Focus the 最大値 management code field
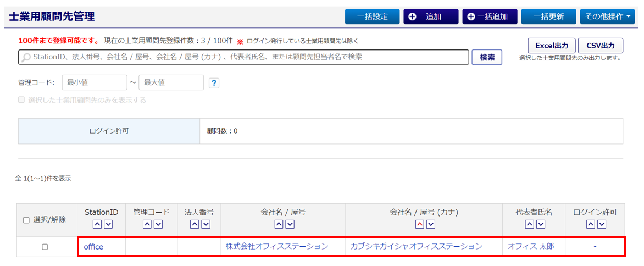The width and height of the screenshot is (644, 266). [x=171, y=82]
